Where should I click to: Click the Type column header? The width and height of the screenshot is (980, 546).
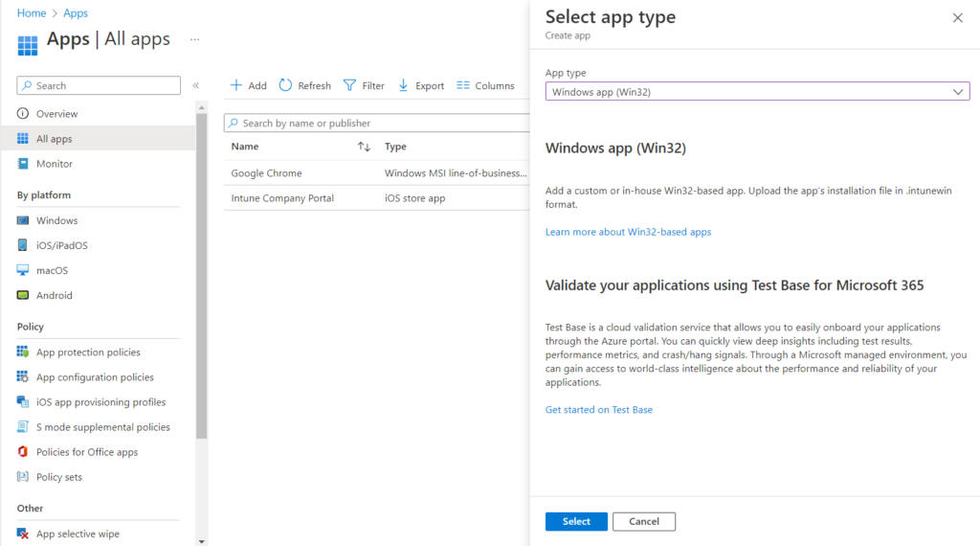tap(395, 147)
